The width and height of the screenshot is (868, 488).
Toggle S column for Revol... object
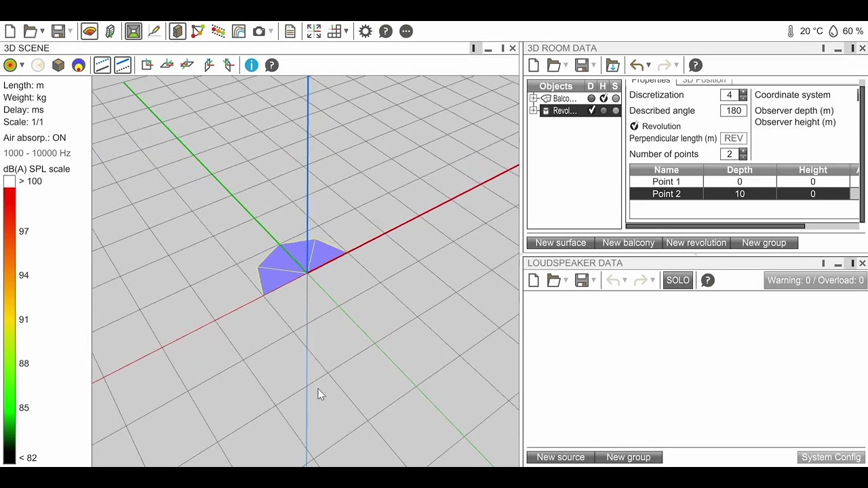click(x=616, y=111)
